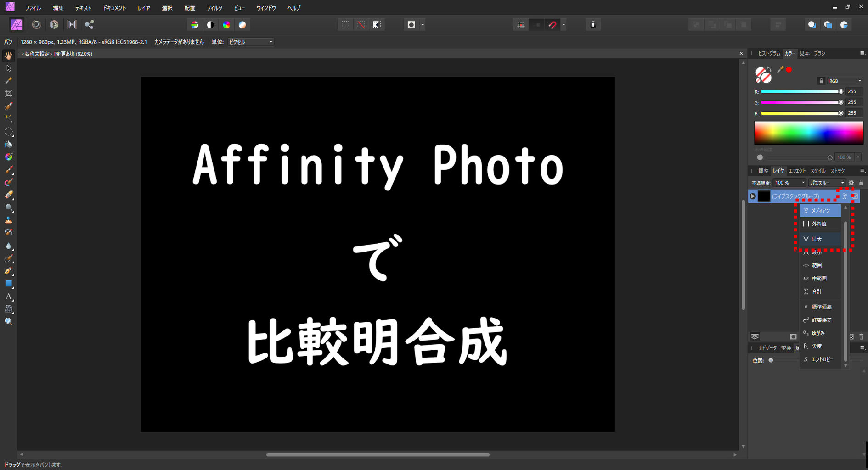
Task: Open the パススルー blend mode dropdown
Action: (827, 183)
